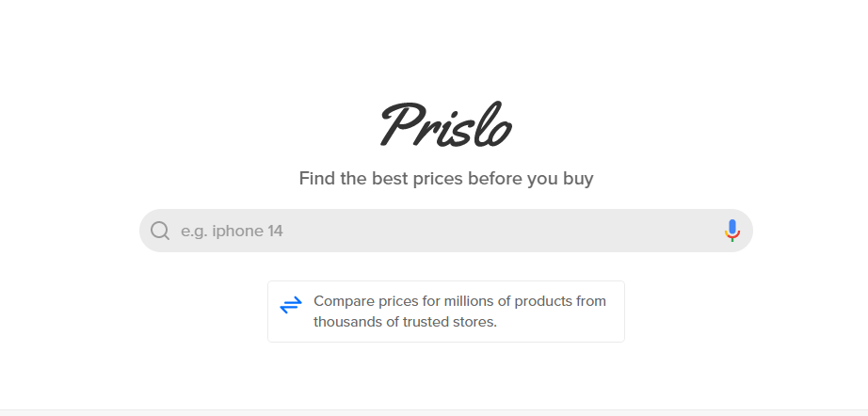This screenshot has height=416, width=868.
Task: Click the search bar just left of the microphone
Action: click(x=703, y=231)
